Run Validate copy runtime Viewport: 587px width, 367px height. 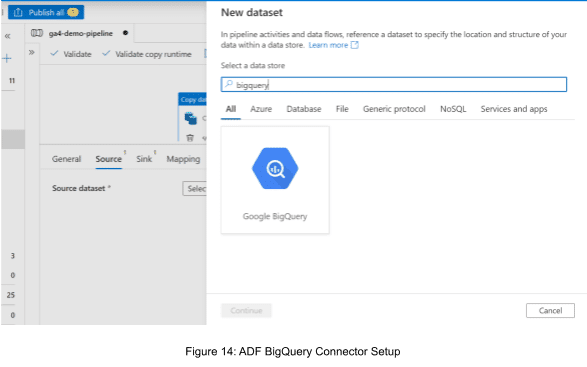147,54
